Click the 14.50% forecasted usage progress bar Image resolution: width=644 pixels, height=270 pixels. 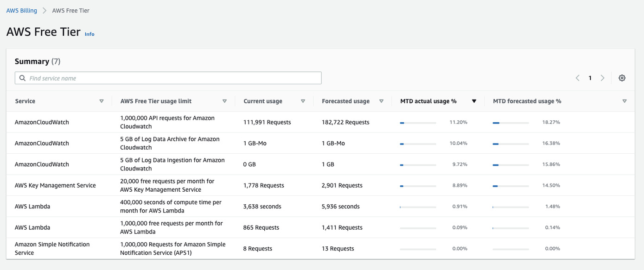(x=510, y=186)
